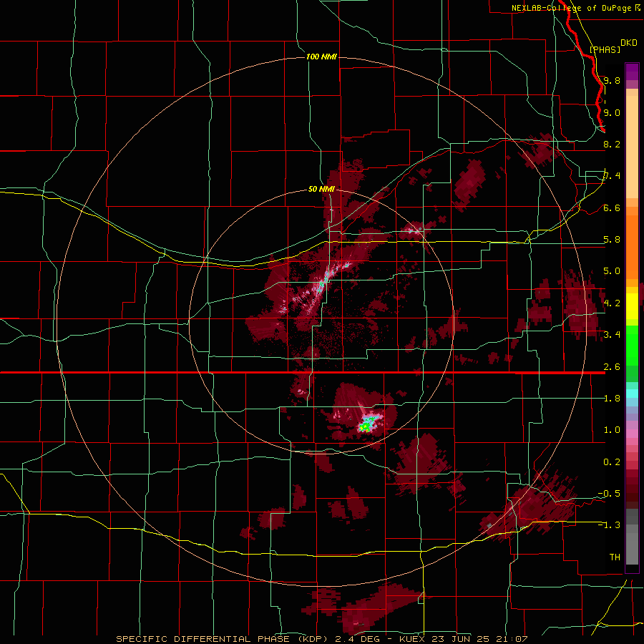This screenshot has height=644, width=644.
Task: Pick the yellow band beside 4.2
Action: click(x=632, y=306)
